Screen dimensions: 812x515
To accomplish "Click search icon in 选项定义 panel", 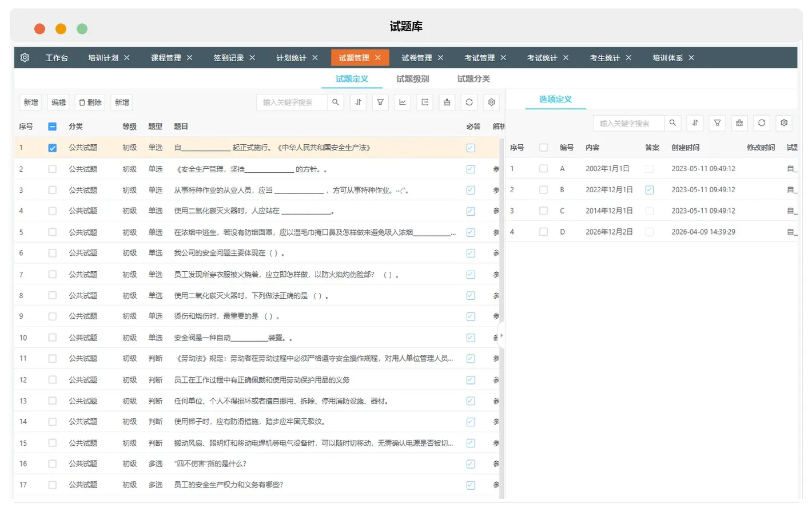I will pyautogui.click(x=672, y=123).
